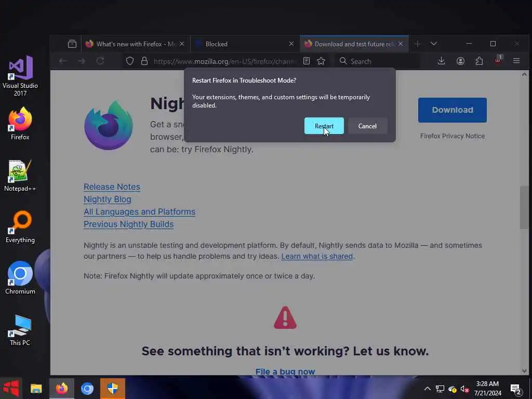
Task: Click the File a bug now link
Action: click(x=285, y=371)
